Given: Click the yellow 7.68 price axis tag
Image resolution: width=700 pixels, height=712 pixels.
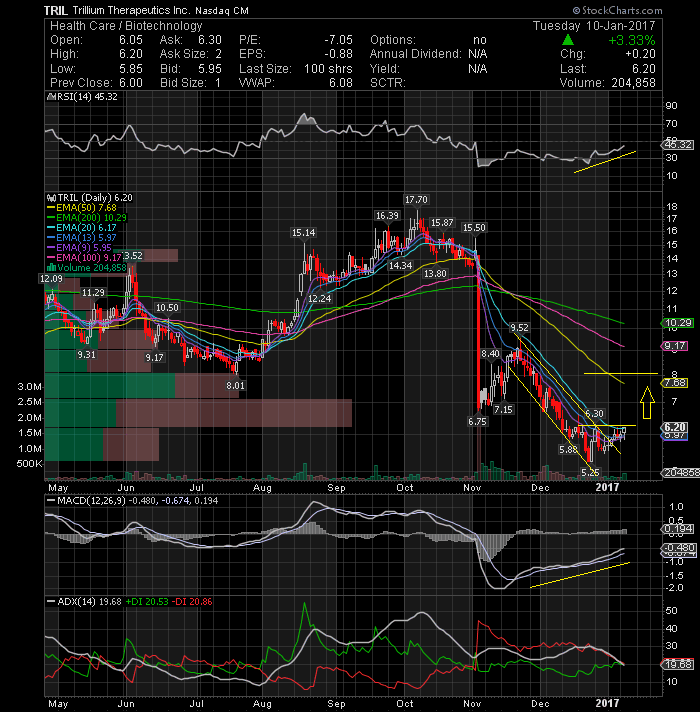Looking at the screenshot, I should coord(675,383).
